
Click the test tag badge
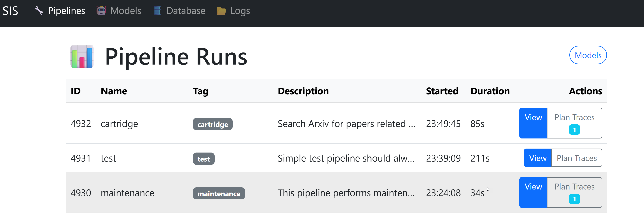[x=204, y=159]
